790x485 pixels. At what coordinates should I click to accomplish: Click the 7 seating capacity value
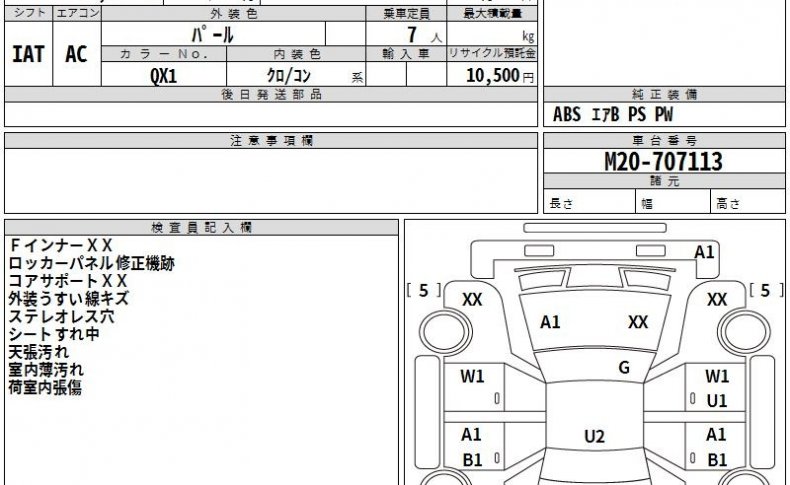pos(412,35)
